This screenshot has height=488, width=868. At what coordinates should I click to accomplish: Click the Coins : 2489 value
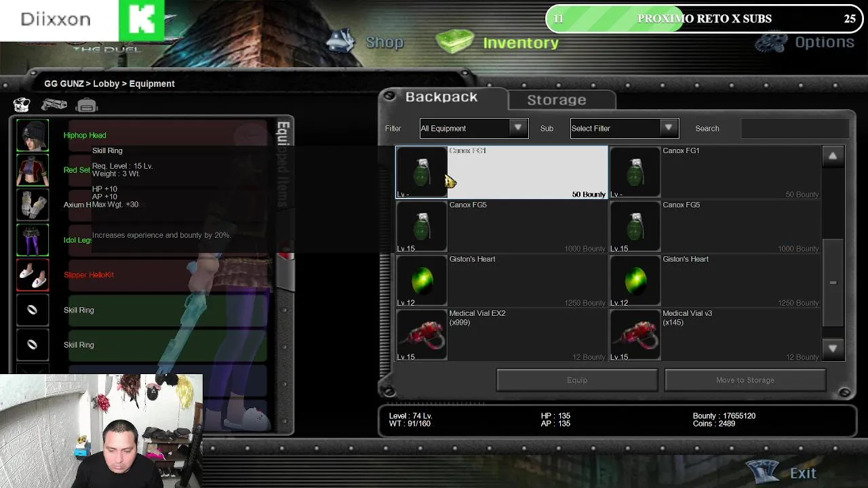coord(714,424)
